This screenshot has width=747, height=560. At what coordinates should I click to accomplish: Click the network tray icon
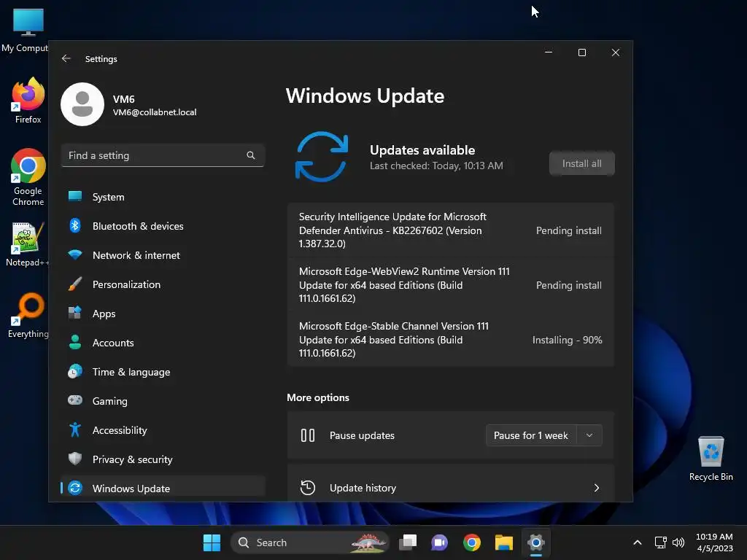click(x=660, y=542)
